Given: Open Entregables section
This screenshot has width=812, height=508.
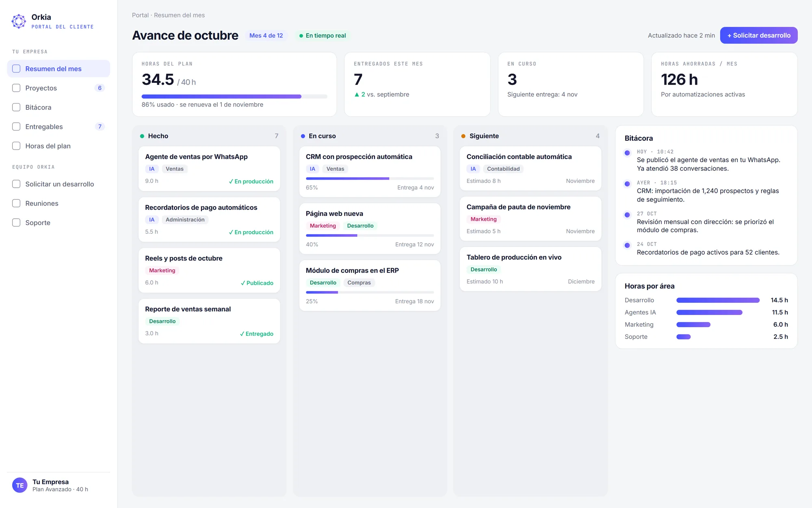Looking at the screenshot, I should click(x=58, y=126).
